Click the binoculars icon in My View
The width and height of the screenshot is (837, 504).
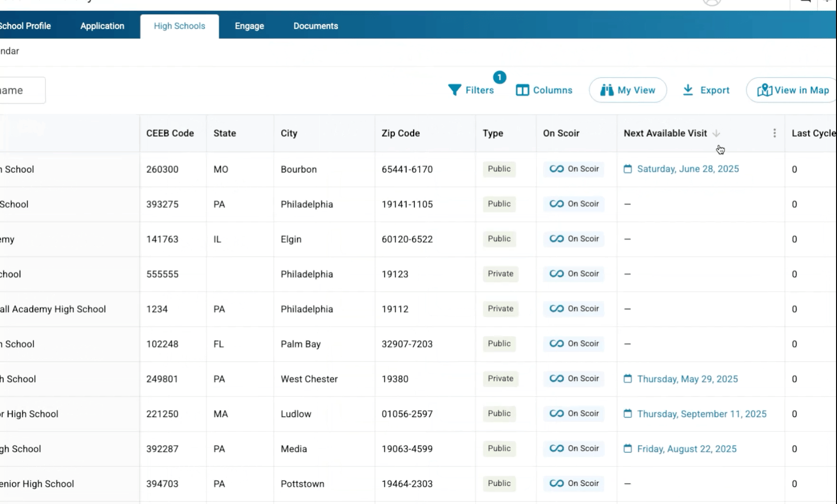pos(607,90)
